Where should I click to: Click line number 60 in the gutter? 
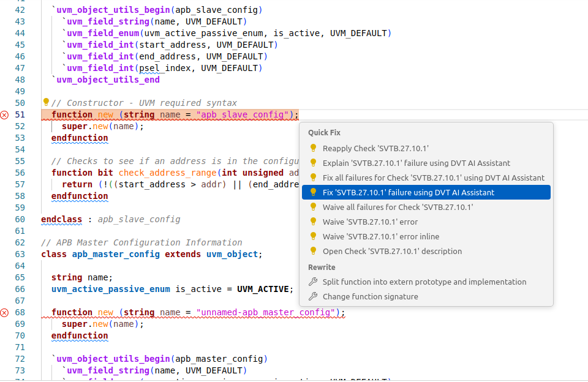(x=19, y=219)
